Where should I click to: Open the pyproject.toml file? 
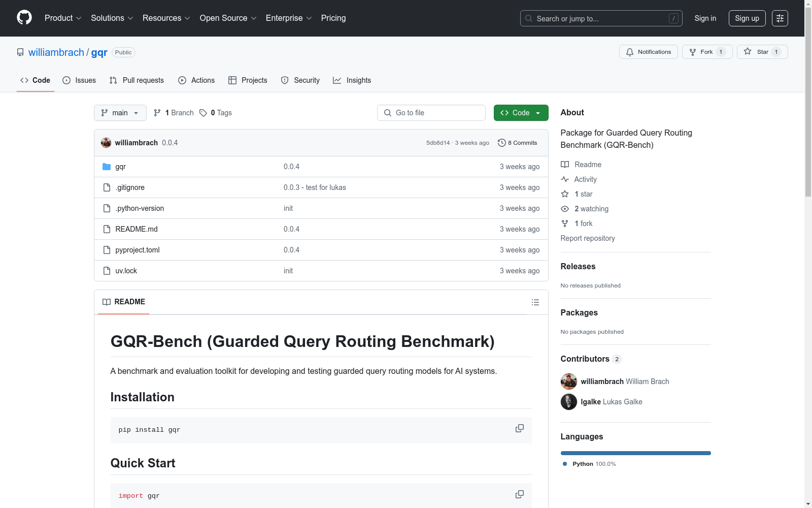[x=138, y=250]
